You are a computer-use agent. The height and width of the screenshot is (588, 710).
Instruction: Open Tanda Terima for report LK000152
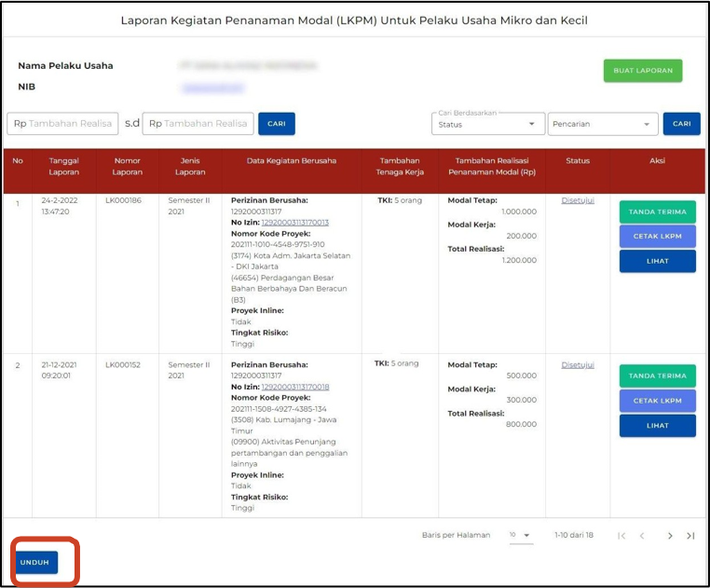coord(657,376)
